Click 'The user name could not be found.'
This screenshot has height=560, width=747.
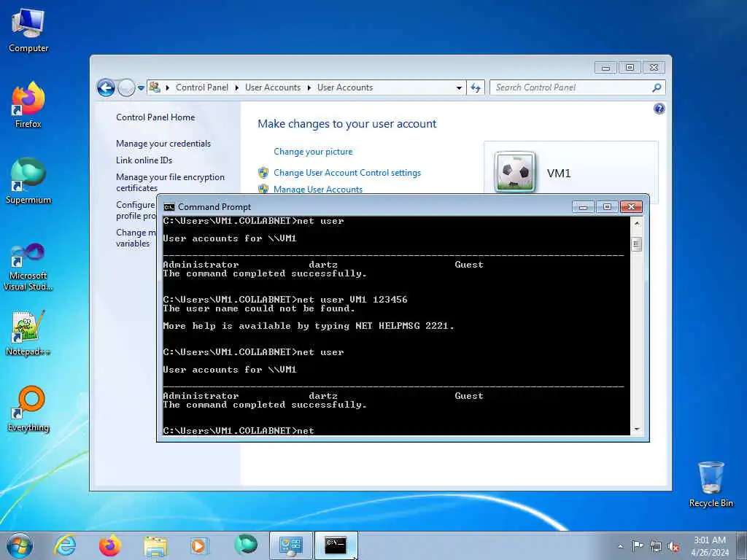259,308
